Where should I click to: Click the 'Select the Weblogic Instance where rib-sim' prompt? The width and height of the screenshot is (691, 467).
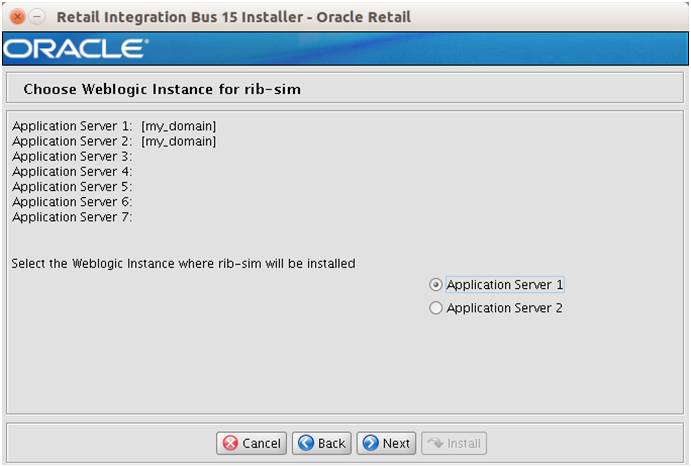pyautogui.click(x=183, y=264)
